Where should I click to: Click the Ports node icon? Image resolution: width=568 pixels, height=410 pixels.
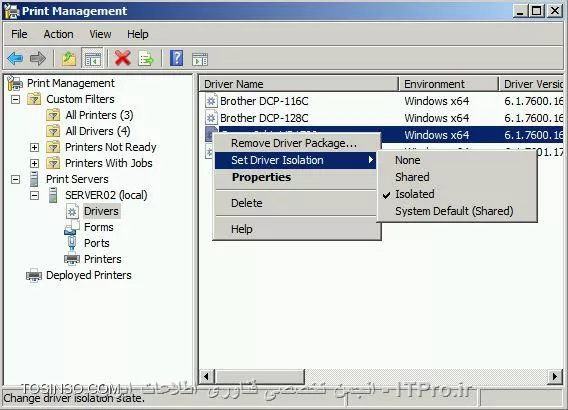tap(72, 243)
